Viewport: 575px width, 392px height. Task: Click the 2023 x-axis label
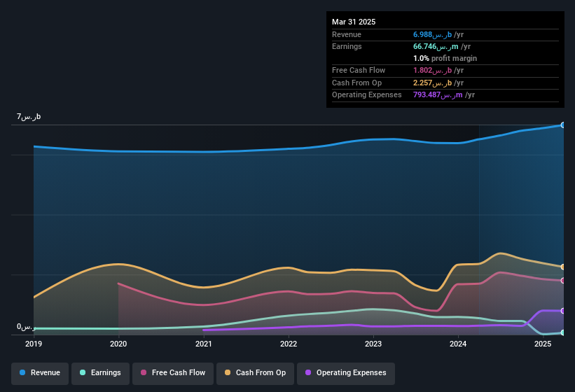[373, 344]
